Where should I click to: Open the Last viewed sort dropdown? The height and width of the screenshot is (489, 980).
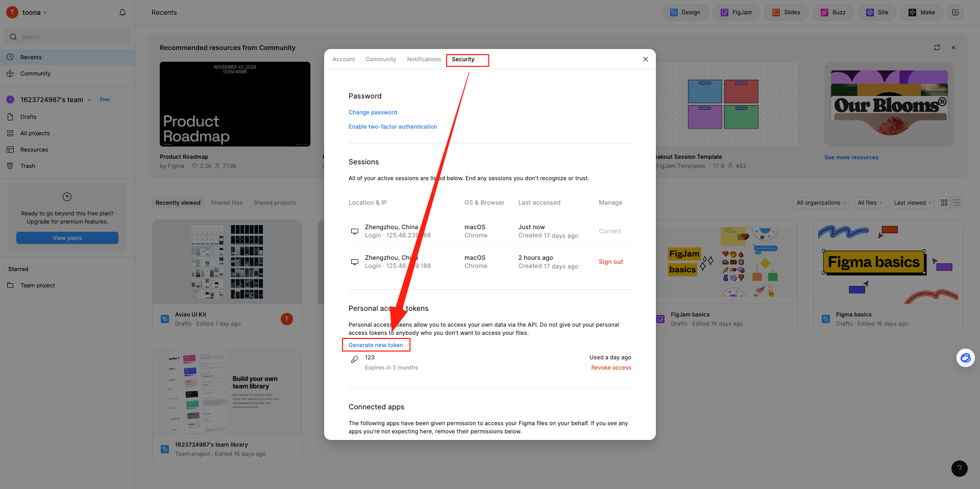click(x=912, y=203)
